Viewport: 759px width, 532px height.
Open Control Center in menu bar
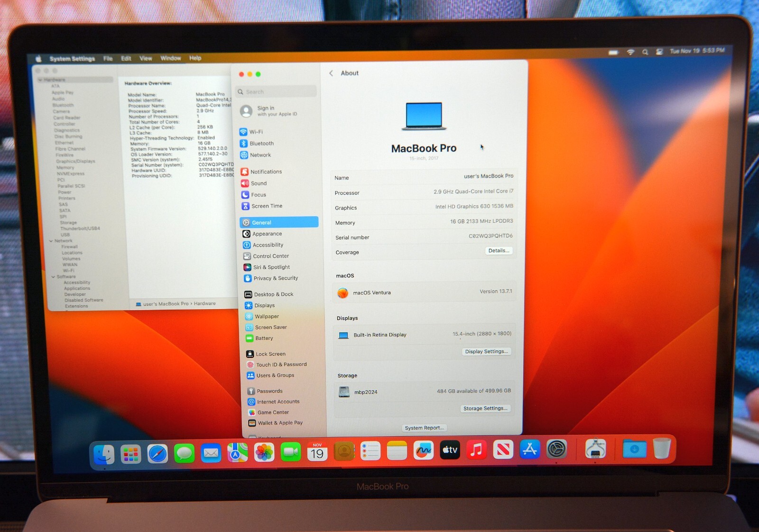click(659, 52)
